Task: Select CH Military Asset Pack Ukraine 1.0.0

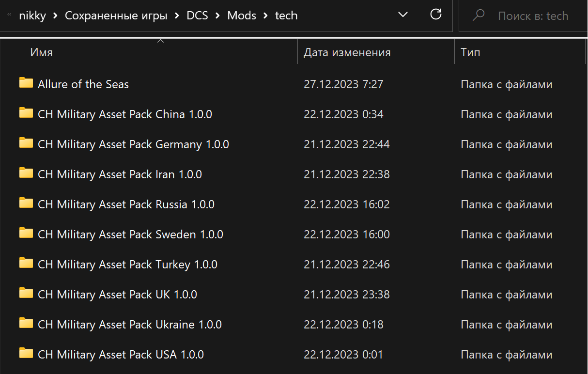Action: click(x=130, y=325)
